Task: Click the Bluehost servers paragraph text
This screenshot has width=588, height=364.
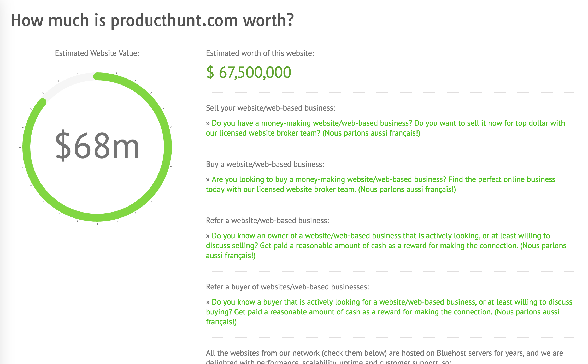Action: pos(384,357)
